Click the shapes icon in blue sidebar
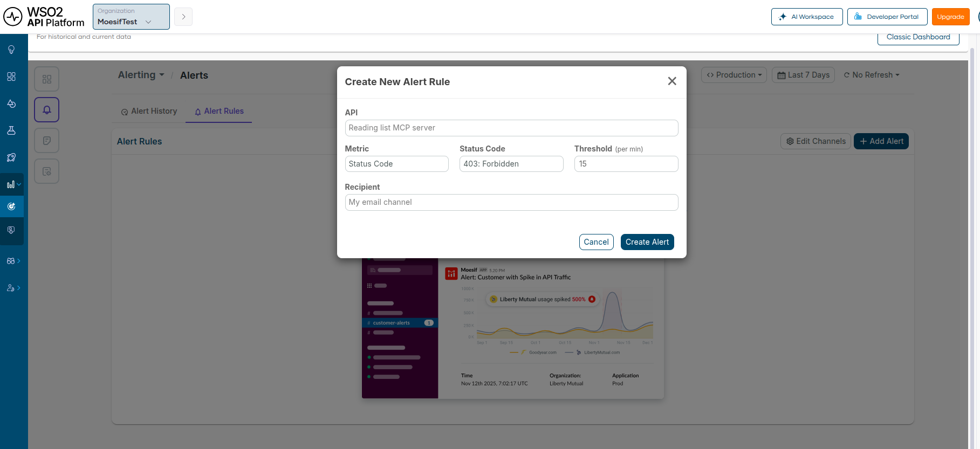Image resolution: width=980 pixels, height=449 pixels. pyautogui.click(x=11, y=103)
